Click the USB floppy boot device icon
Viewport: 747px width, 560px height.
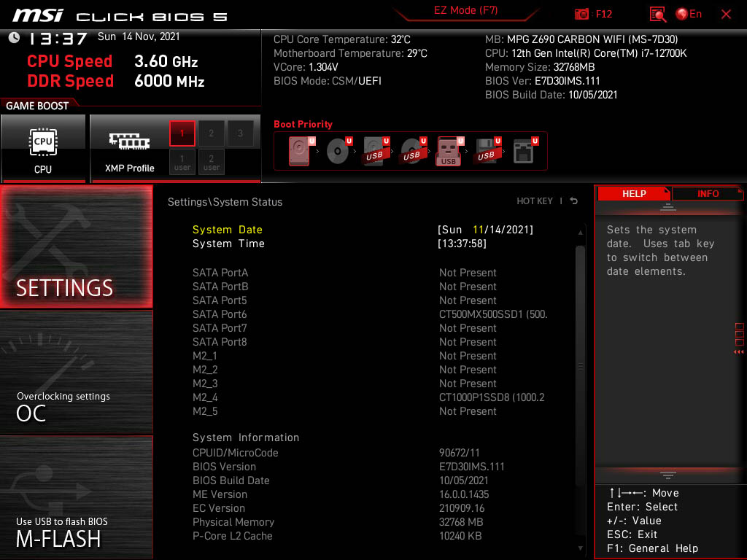pos(486,151)
